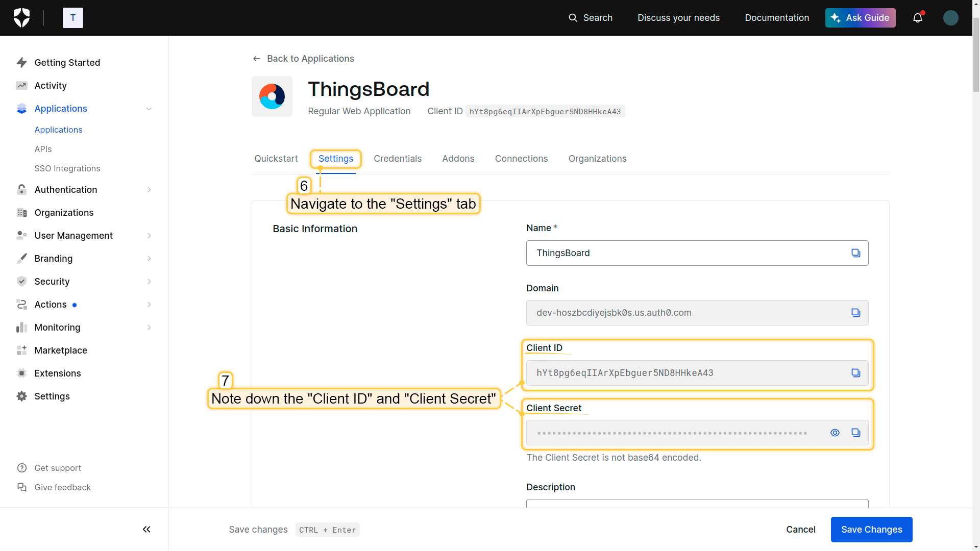The image size is (980, 551).
Task: Reveal the Client Secret with eye icon
Action: (x=835, y=433)
